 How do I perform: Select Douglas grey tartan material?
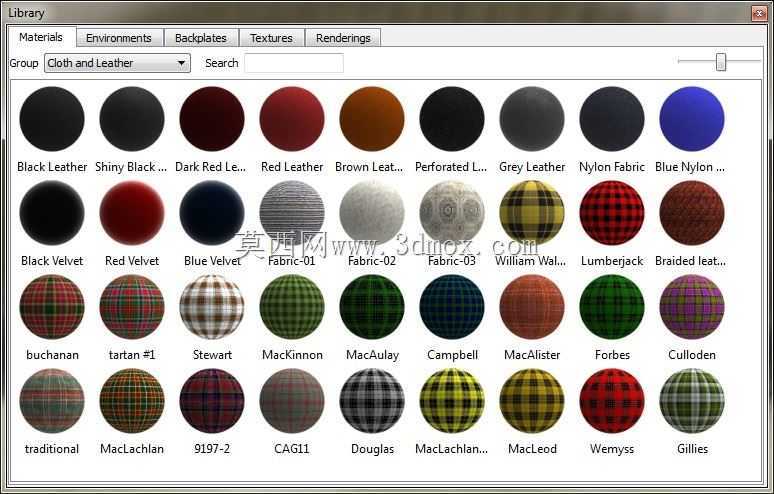pyautogui.click(x=372, y=401)
